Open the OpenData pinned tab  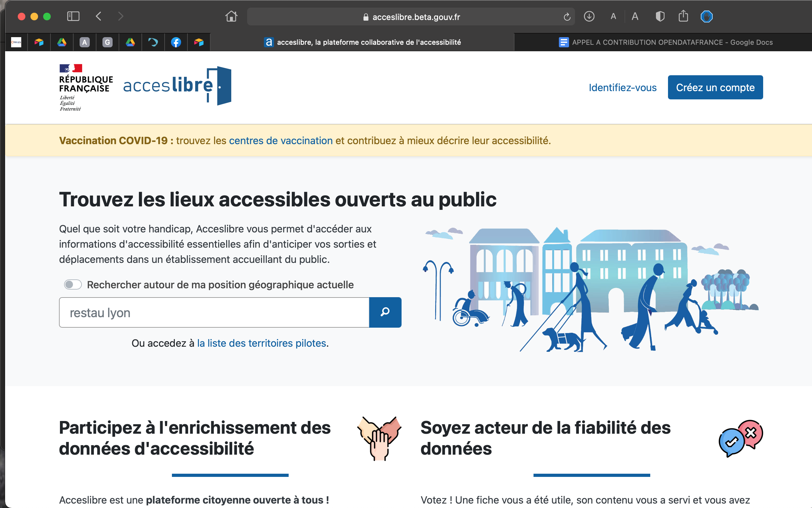pyautogui.click(x=16, y=42)
